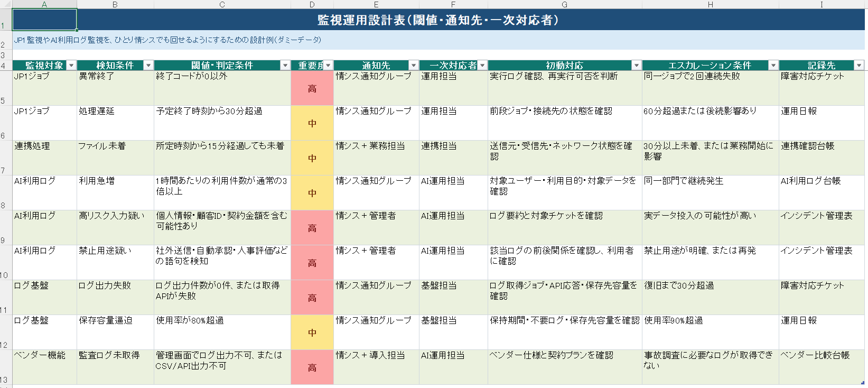
Task: Select the title cell 監視運用設計表
Action: coord(438,20)
